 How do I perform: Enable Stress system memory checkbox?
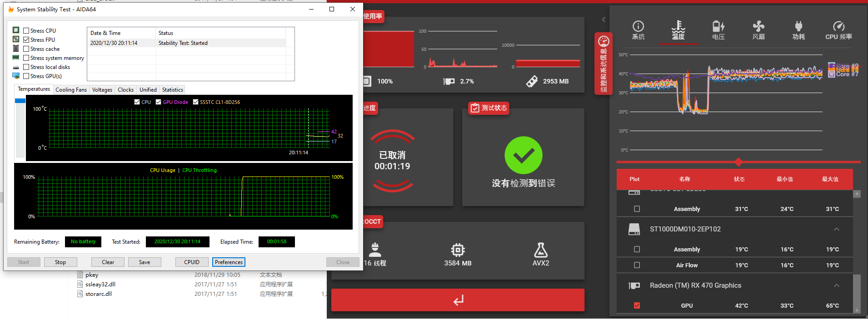point(26,58)
